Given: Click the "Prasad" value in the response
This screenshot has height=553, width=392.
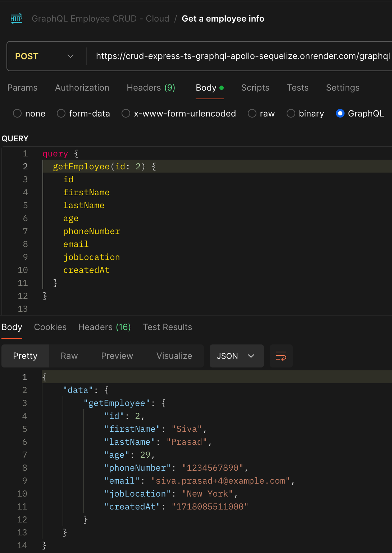Looking at the screenshot, I should 187,442.
